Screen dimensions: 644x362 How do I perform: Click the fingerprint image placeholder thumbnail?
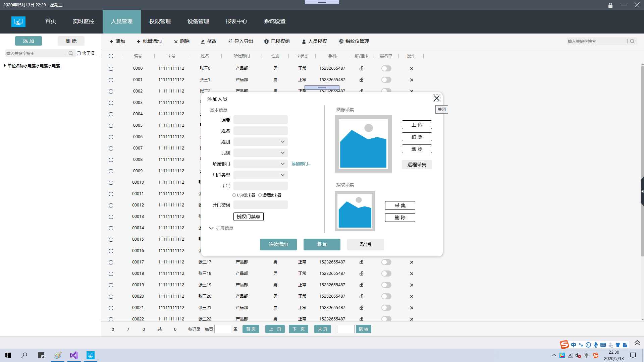[x=355, y=211]
